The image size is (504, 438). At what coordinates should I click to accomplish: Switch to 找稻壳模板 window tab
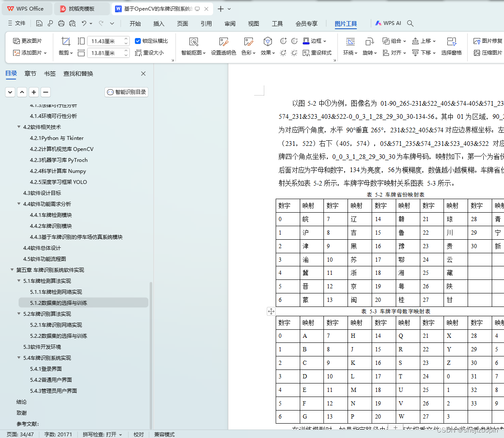[82, 9]
